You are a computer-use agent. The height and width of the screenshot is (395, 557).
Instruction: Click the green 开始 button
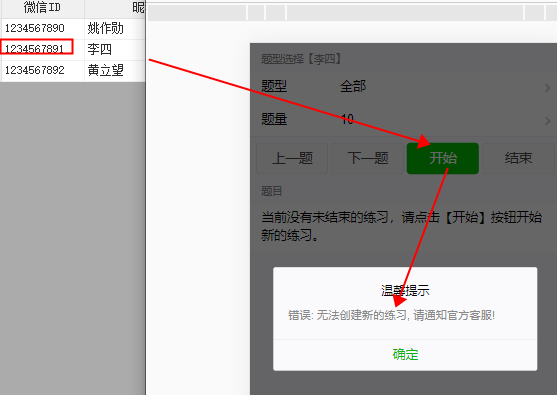pos(443,158)
